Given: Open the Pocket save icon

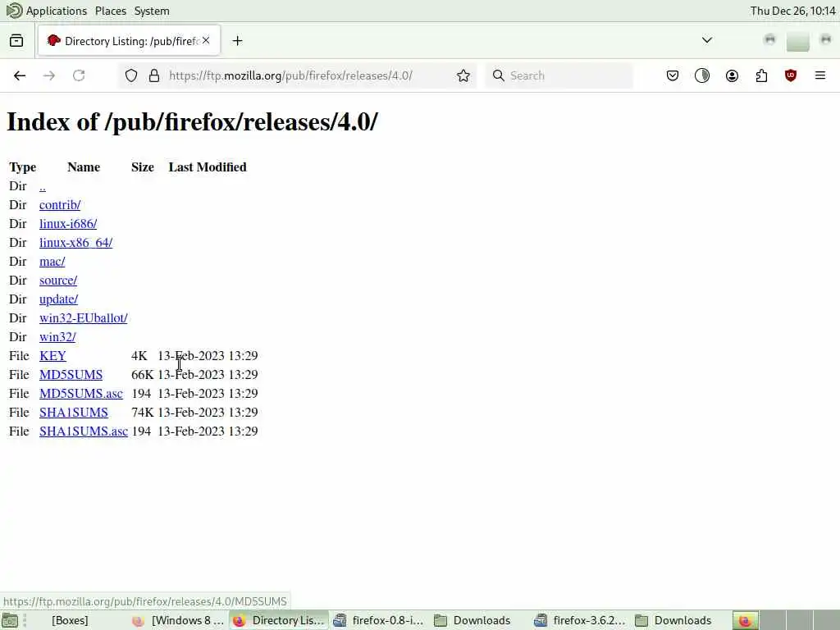Looking at the screenshot, I should click(673, 75).
